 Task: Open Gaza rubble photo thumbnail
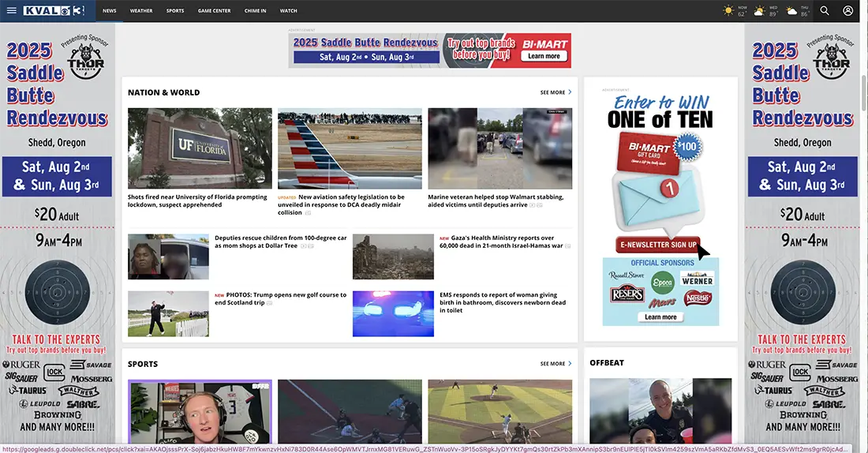393,256
